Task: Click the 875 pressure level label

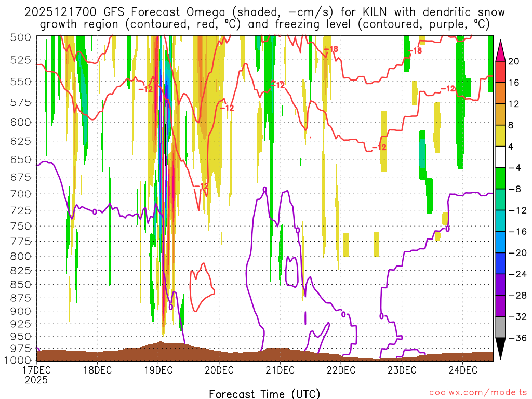Action: (21, 298)
